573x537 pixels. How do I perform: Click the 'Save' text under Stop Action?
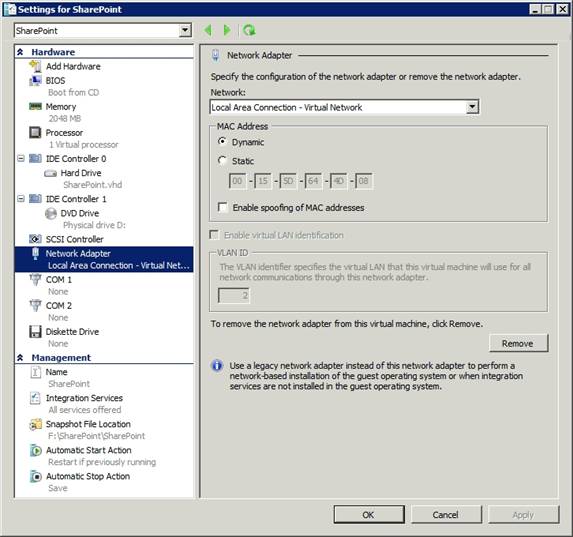point(58,488)
